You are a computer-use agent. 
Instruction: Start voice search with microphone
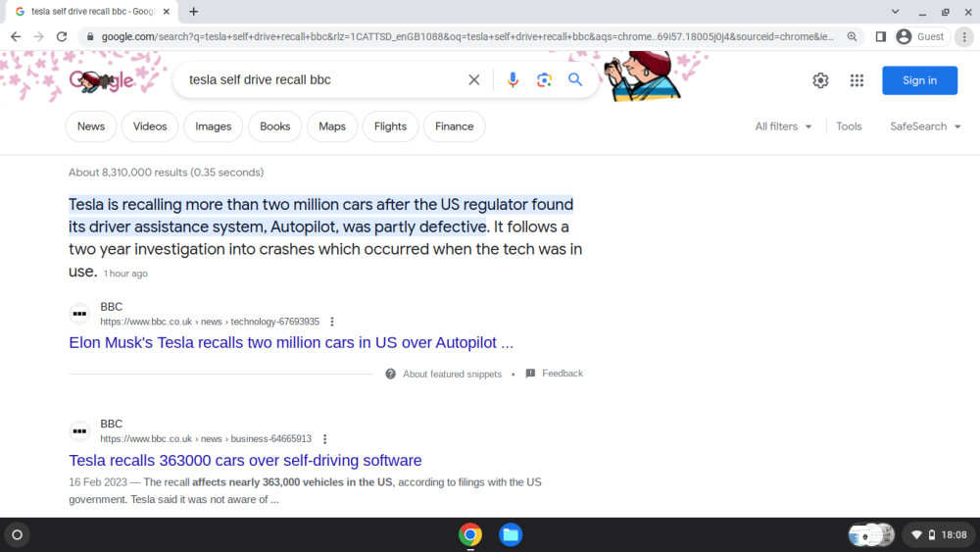(x=513, y=80)
